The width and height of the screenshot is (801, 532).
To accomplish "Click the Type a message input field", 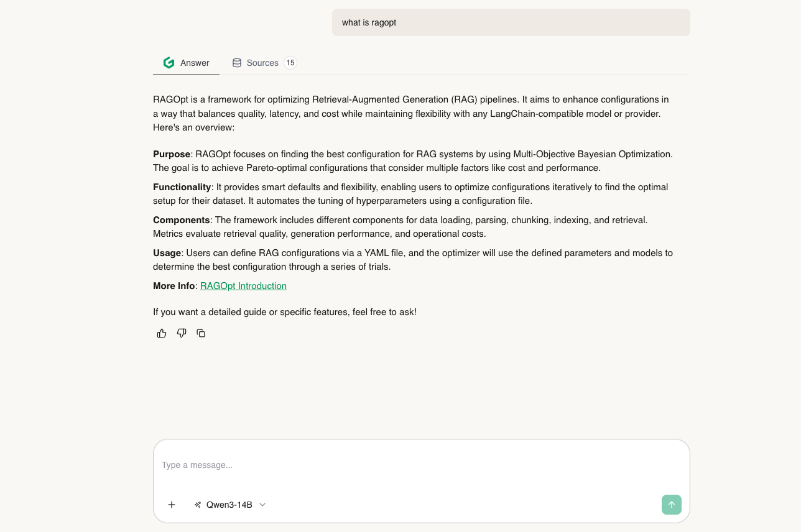I will pos(422,465).
